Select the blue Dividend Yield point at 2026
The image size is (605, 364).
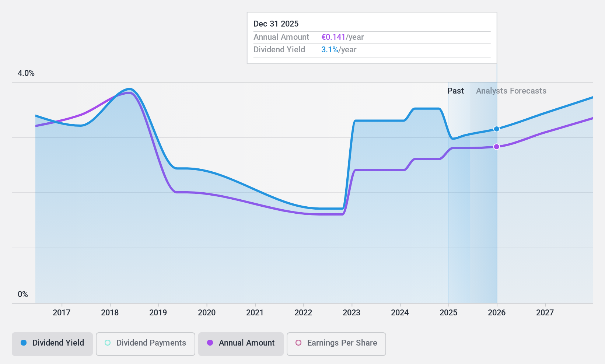coord(497,129)
